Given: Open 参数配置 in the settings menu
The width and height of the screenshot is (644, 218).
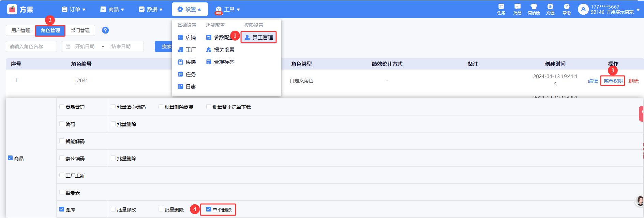Looking at the screenshot, I should coord(220,37).
